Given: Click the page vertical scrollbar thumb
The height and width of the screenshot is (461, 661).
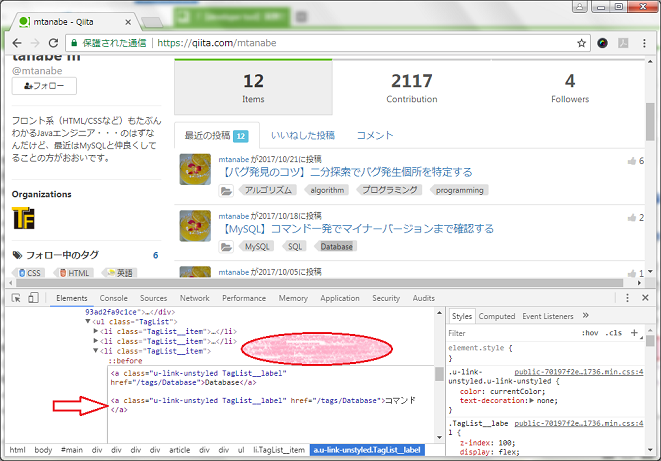Looking at the screenshot, I should click(x=650, y=121).
